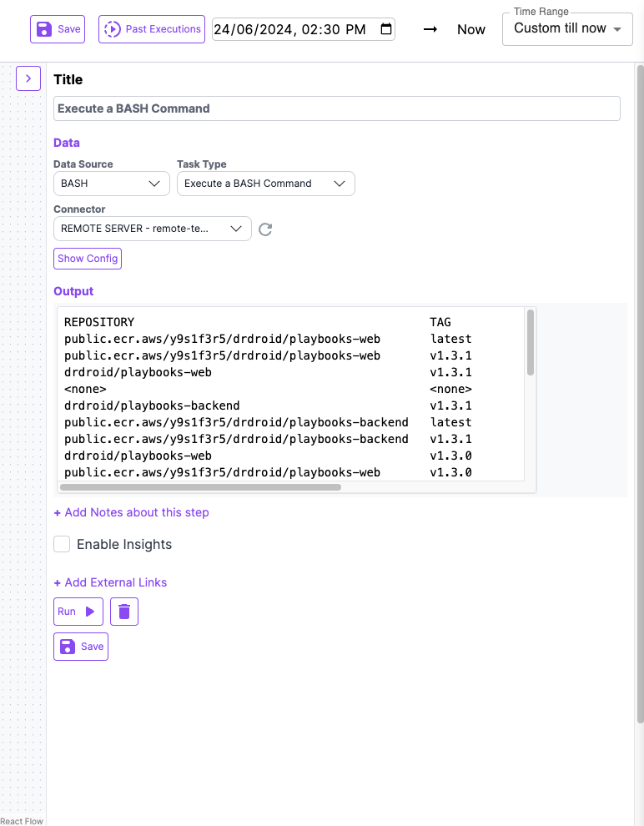Click the <none> repository entry

(85, 390)
